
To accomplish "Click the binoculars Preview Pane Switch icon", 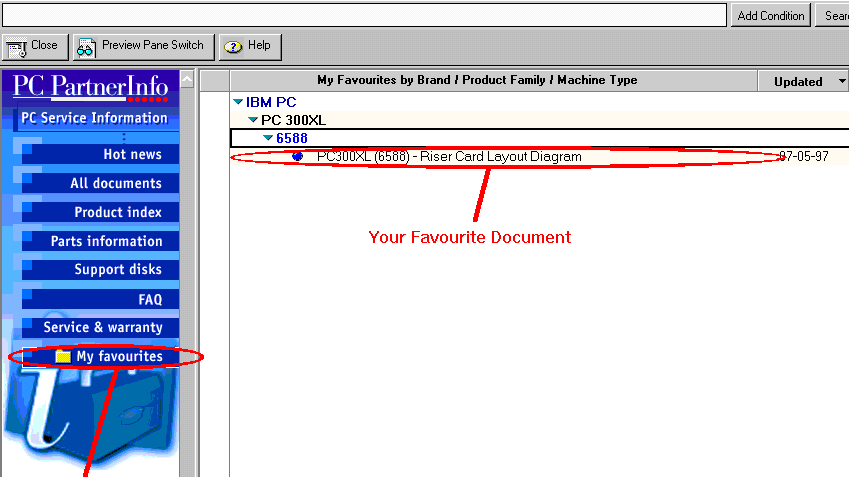I will point(86,47).
